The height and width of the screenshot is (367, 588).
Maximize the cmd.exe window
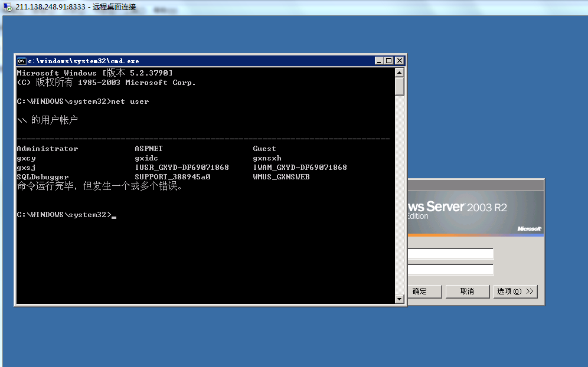point(389,61)
